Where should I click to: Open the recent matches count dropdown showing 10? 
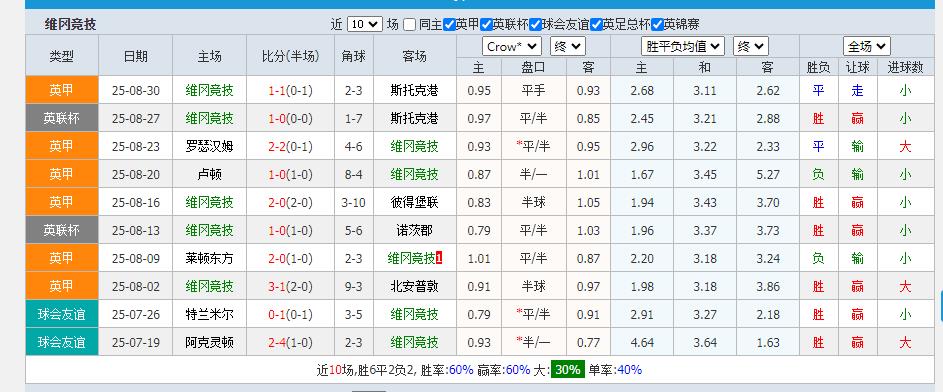click(x=365, y=25)
